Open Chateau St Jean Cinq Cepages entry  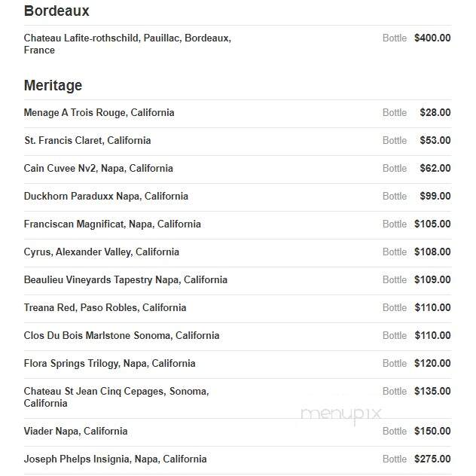(x=116, y=398)
